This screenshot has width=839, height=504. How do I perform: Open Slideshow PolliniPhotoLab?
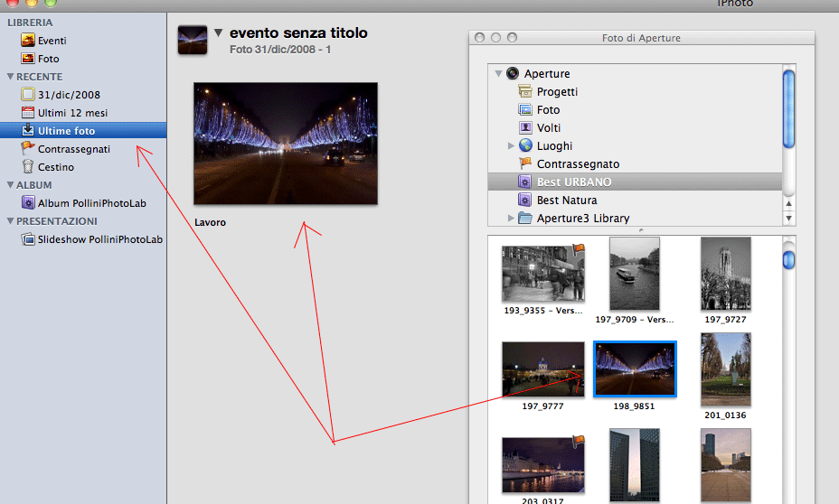[100, 239]
